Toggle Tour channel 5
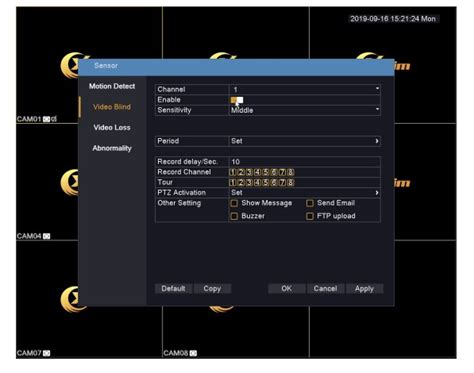The height and width of the screenshot is (373, 474). click(266, 183)
